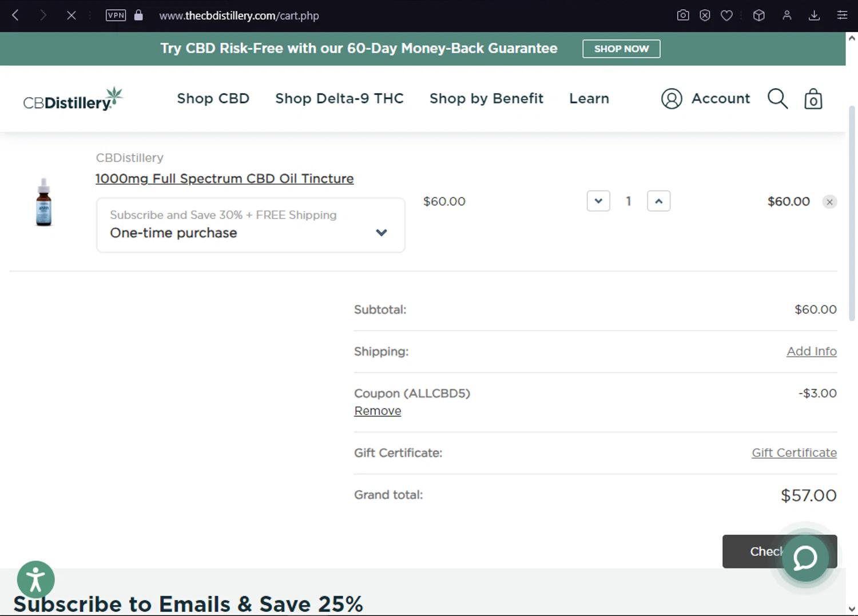Remove the item with the X icon
This screenshot has height=616, width=858.
point(829,202)
